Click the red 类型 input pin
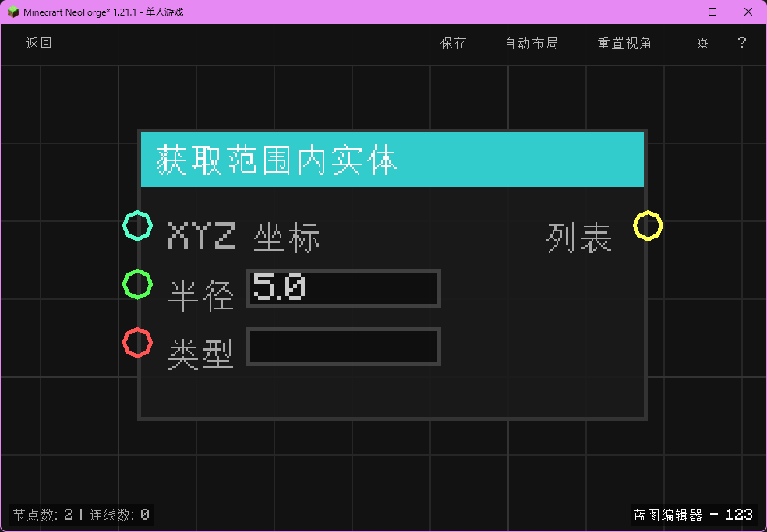Viewport: 767px width, 532px height. point(137,343)
